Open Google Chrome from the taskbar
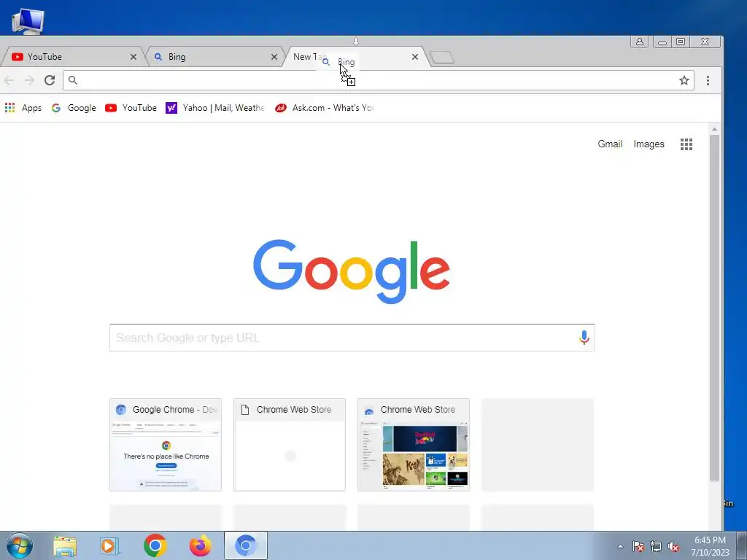The image size is (747, 560). coord(155,545)
